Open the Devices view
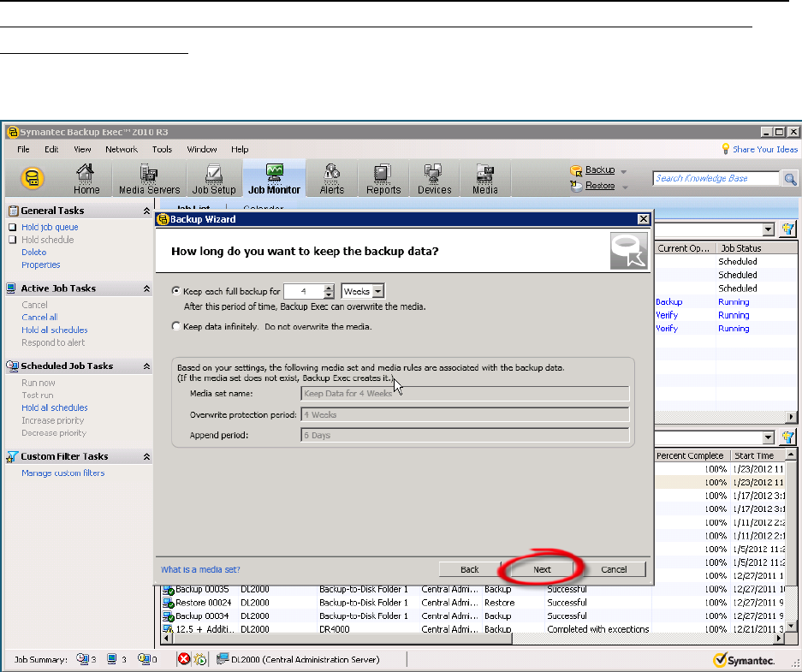802x672 pixels. [434, 178]
